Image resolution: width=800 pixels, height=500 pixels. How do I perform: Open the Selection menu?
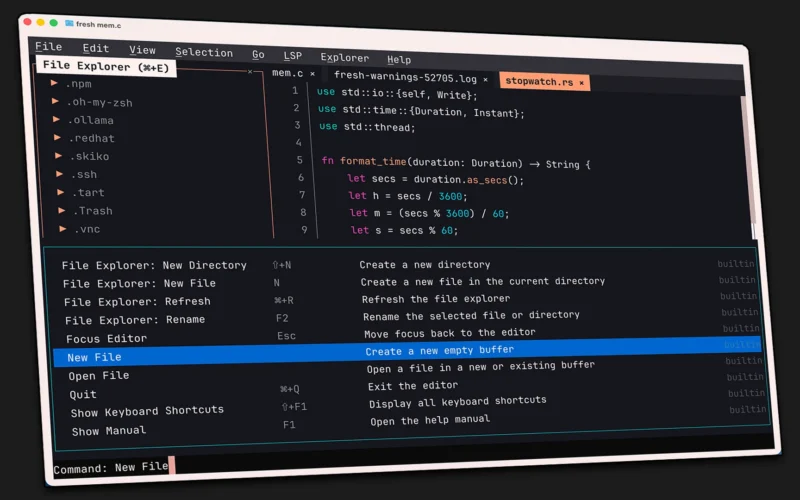(x=204, y=52)
